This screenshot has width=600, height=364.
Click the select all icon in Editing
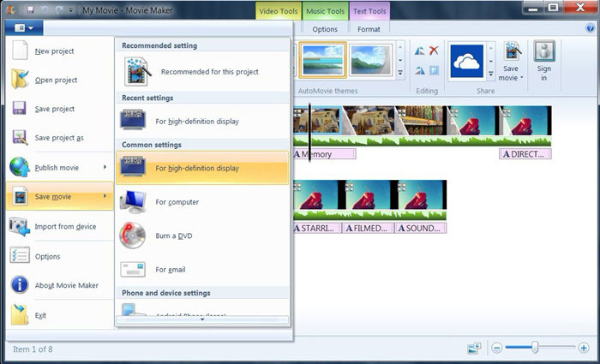[x=434, y=70]
